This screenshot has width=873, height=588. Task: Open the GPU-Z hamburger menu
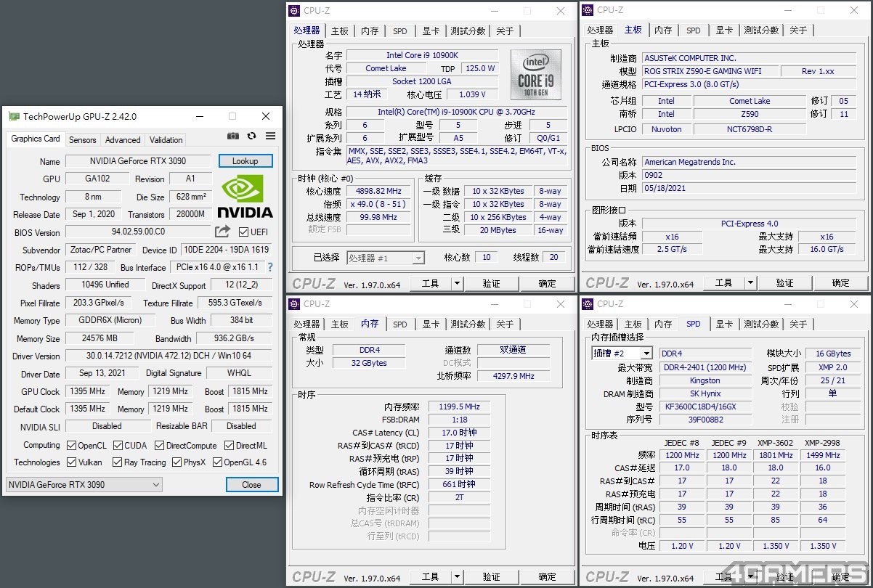(270, 136)
